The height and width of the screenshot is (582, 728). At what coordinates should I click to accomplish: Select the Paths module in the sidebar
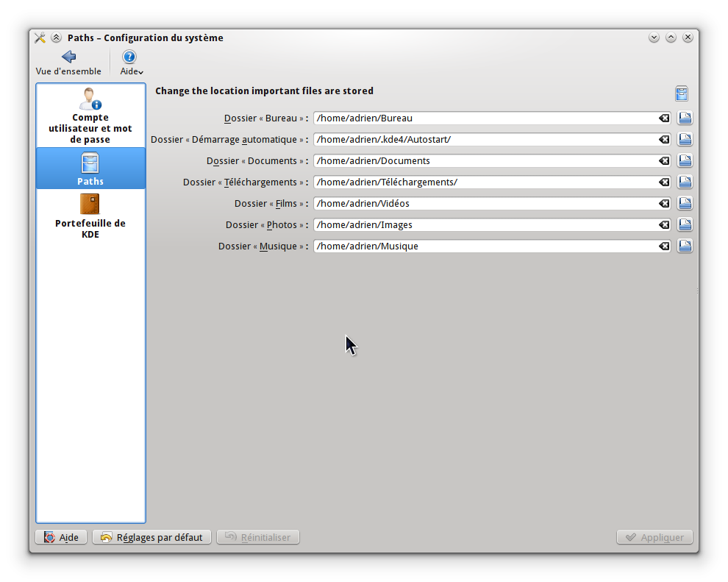[90, 168]
